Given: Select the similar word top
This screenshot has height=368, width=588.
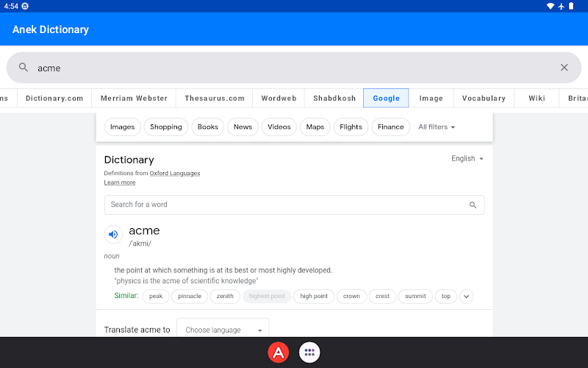Looking at the screenshot, I should point(446,297).
